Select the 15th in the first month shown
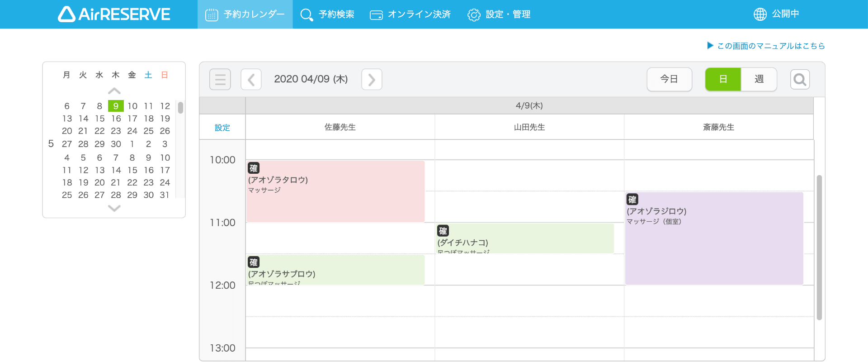The height and width of the screenshot is (362, 868). point(99,119)
